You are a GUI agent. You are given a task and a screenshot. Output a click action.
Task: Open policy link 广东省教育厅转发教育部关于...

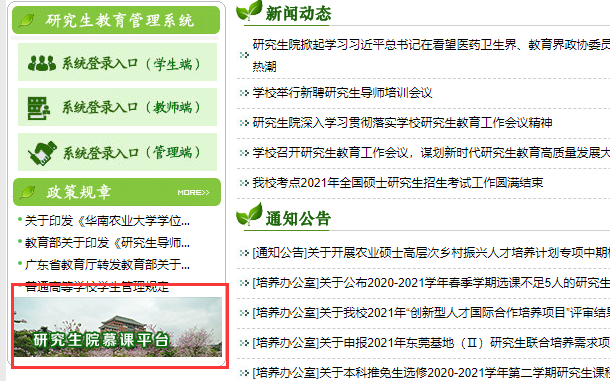(x=107, y=265)
